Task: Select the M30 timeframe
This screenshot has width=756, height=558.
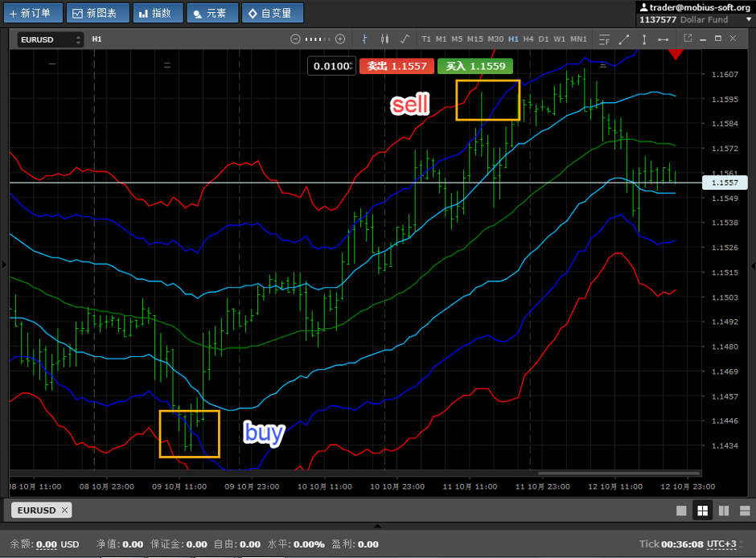Action: [495, 39]
